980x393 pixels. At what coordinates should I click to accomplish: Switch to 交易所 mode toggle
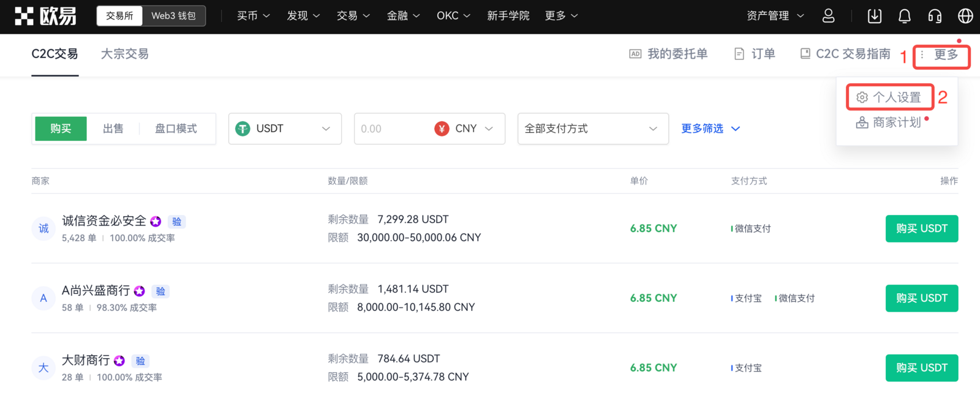pos(119,16)
